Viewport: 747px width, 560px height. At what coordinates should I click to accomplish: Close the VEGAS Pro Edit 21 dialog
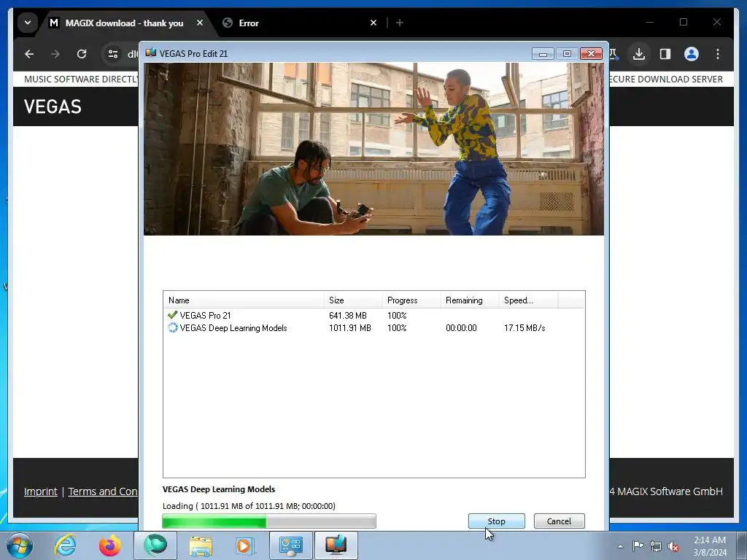click(591, 54)
